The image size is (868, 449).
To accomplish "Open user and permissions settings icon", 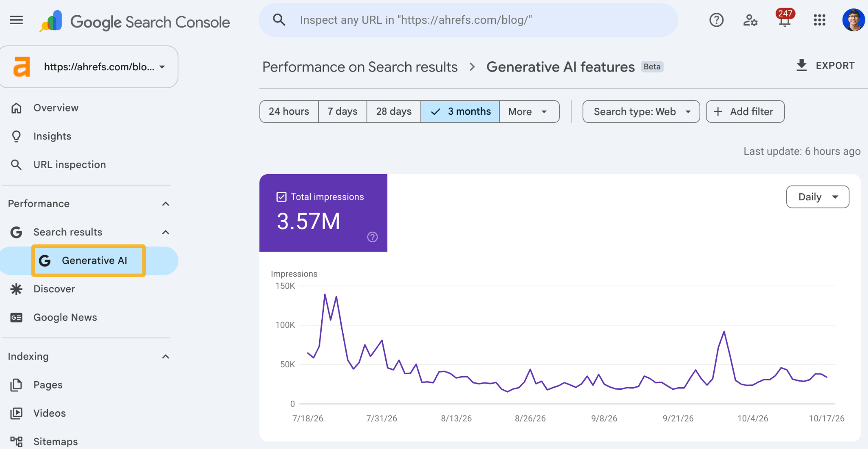I will [750, 20].
